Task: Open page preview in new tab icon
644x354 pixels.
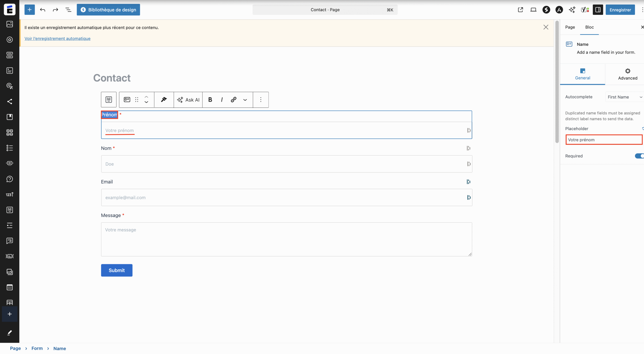Action: [x=520, y=10]
